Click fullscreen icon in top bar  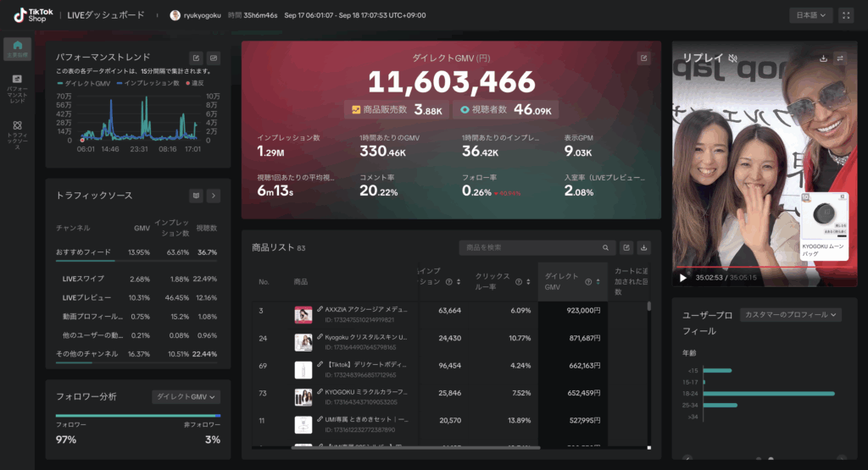(x=845, y=15)
